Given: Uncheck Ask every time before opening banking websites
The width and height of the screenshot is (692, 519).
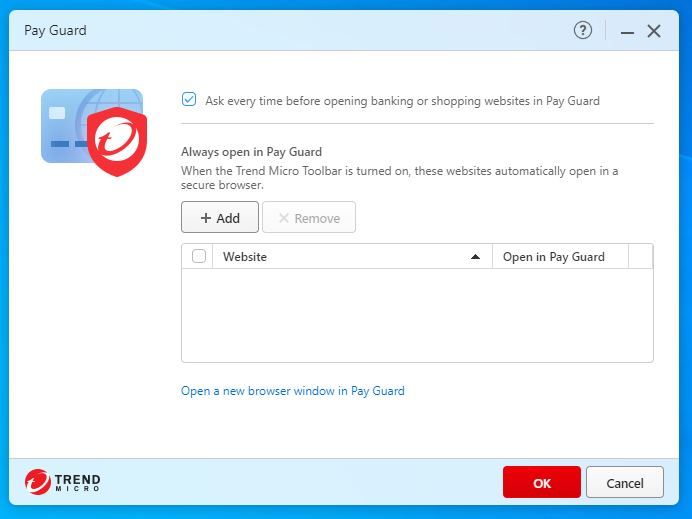Looking at the screenshot, I should (189, 99).
